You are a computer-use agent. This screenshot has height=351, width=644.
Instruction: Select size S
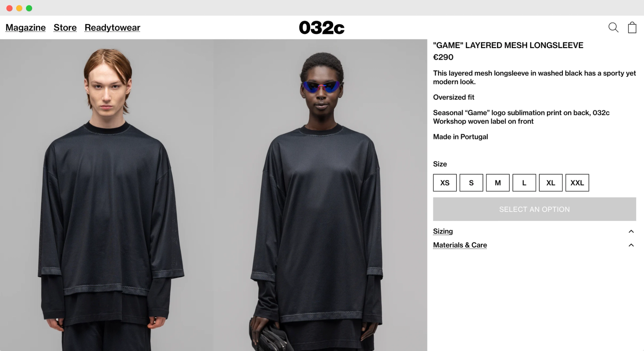[471, 183]
